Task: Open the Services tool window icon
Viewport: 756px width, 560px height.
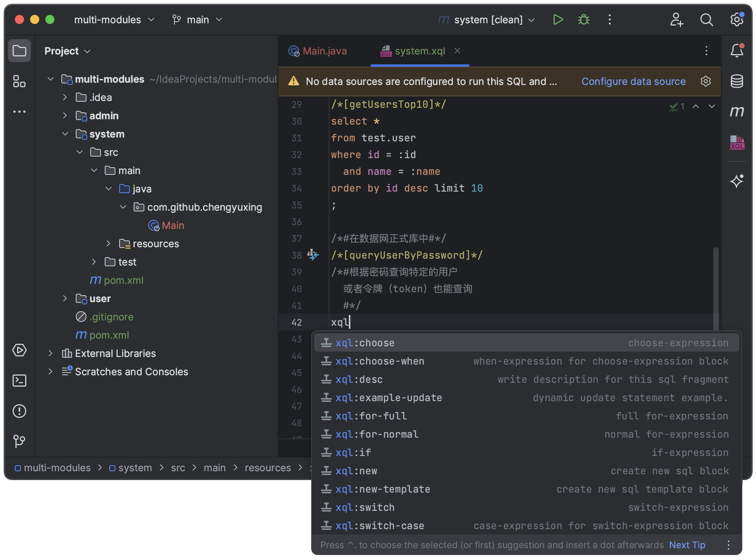Action: coord(19,350)
